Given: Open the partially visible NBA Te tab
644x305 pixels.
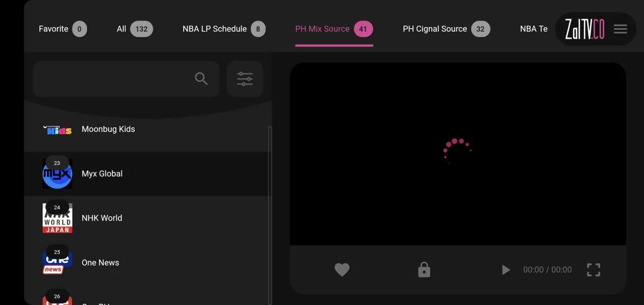Looking at the screenshot, I should tap(534, 29).
